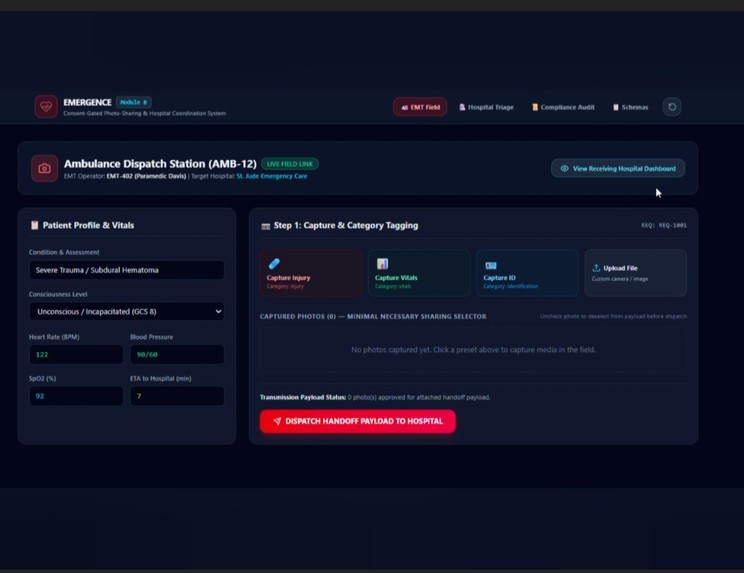Select the Capture ID preset
Screen dimensions: 744x573
pos(527,273)
